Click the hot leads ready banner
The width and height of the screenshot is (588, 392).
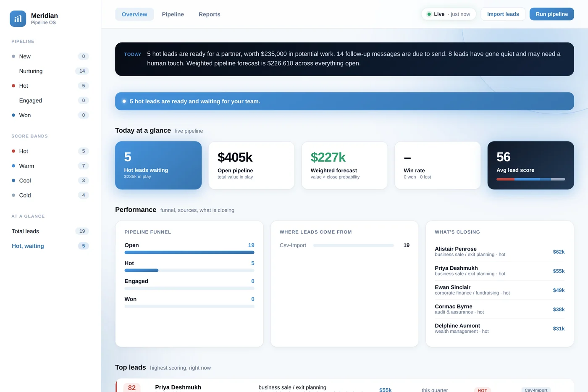(344, 101)
